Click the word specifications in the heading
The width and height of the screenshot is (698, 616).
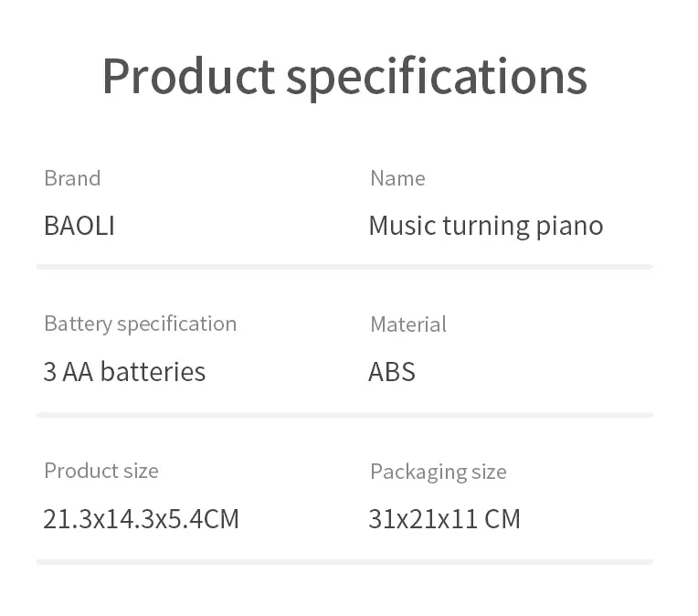click(x=437, y=79)
